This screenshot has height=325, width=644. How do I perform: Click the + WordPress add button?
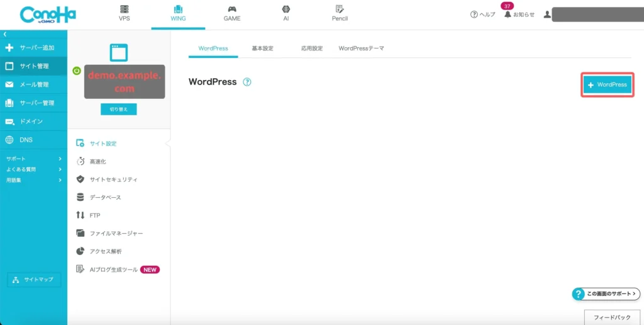pos(608,85)
